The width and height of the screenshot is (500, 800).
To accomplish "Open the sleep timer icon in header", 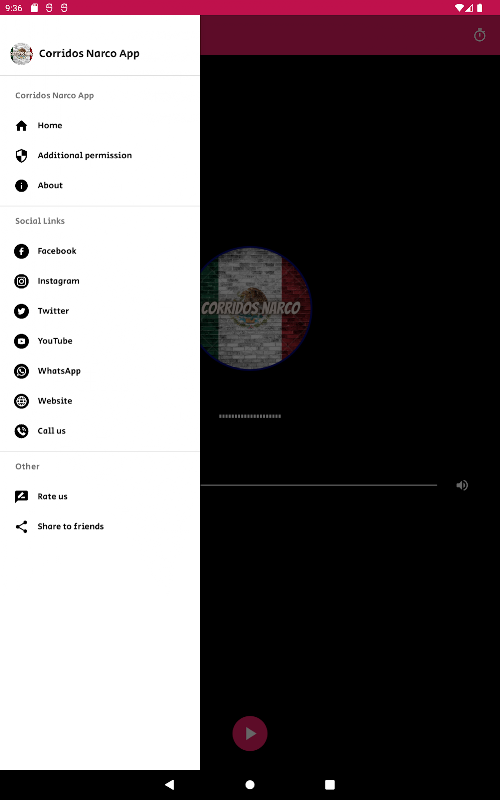I will tap(480, 35).
